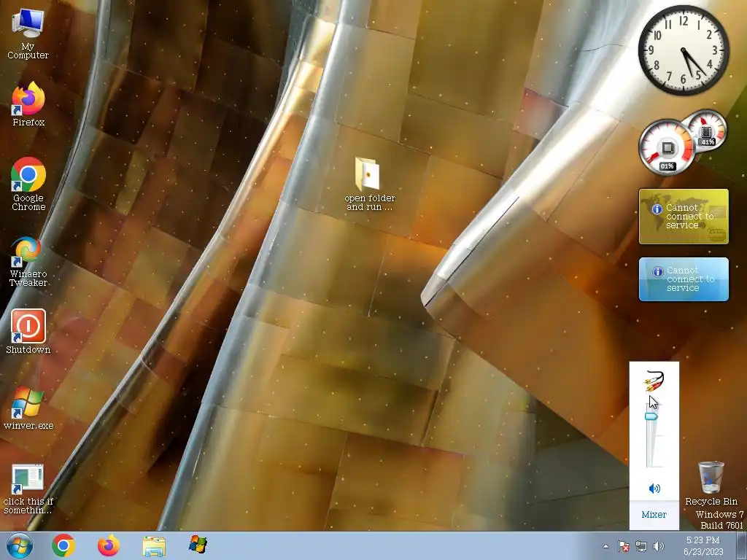Select the Shutdown desktop shortcut
Viewport: 747px width, 560px height.
(28, 332)
